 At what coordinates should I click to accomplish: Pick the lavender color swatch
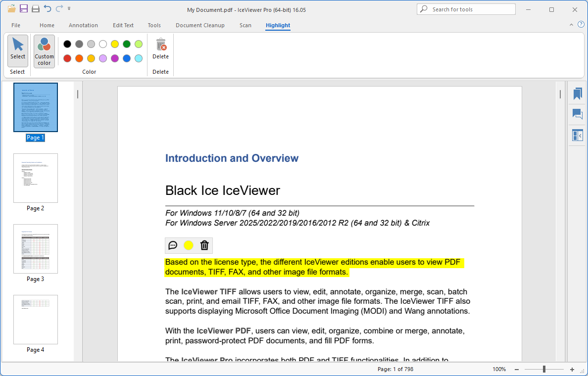103,58
